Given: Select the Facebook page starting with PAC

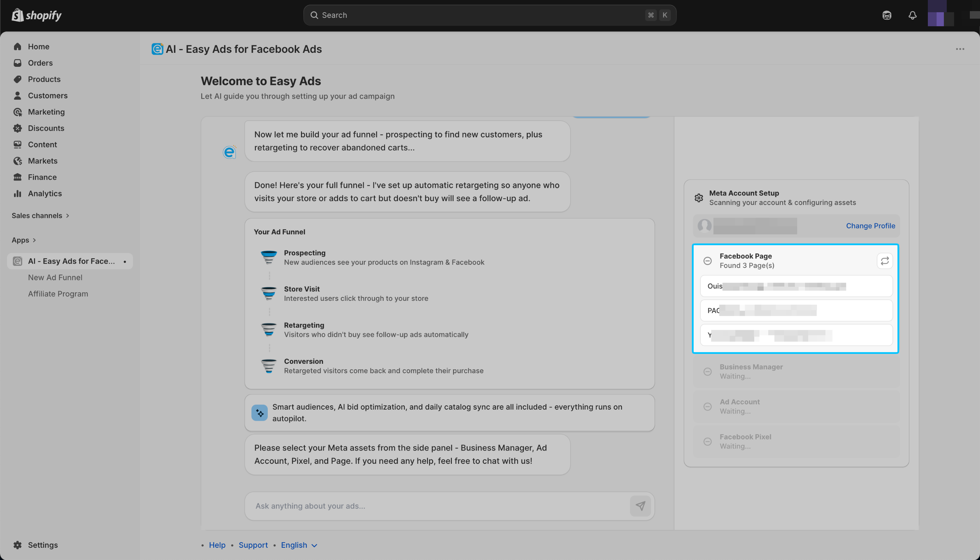Looking at the screenshot, I should pyautogui.click(x=796, y=310).
